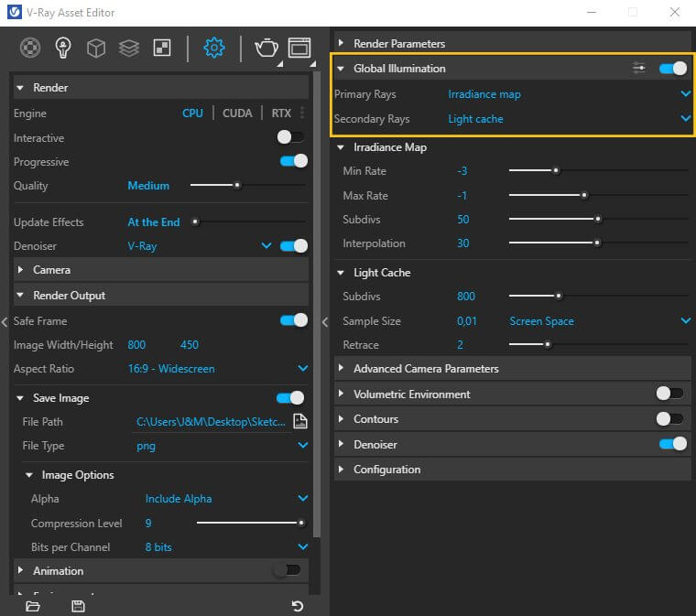Click the Image Width value 800

tap(136, 345)
